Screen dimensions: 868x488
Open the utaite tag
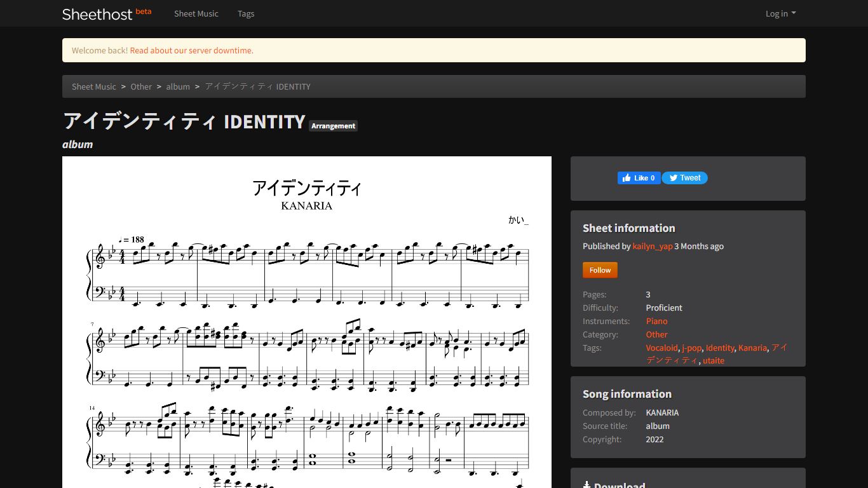[x=714, y=360]
